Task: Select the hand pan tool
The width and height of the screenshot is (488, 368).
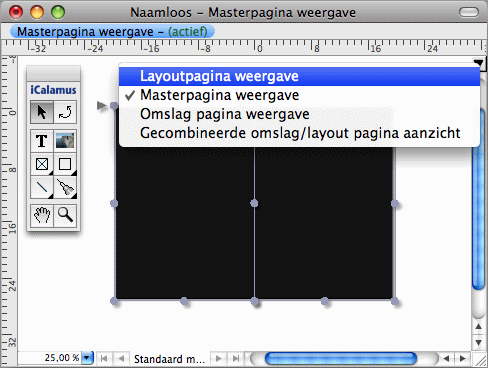Action: 42,216
